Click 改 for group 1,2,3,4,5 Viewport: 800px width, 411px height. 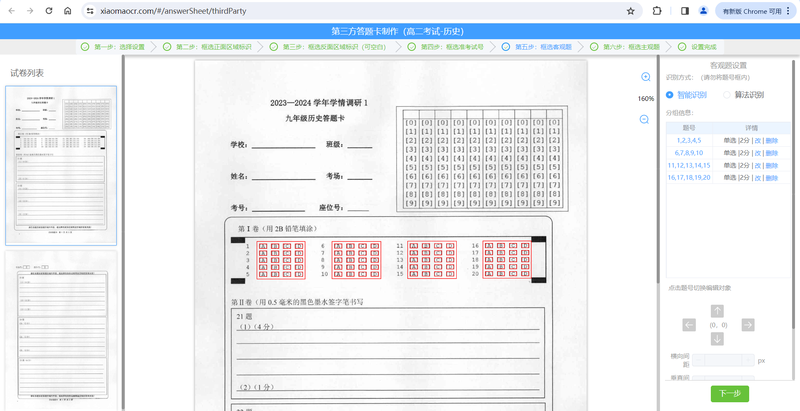click(758, 141)
